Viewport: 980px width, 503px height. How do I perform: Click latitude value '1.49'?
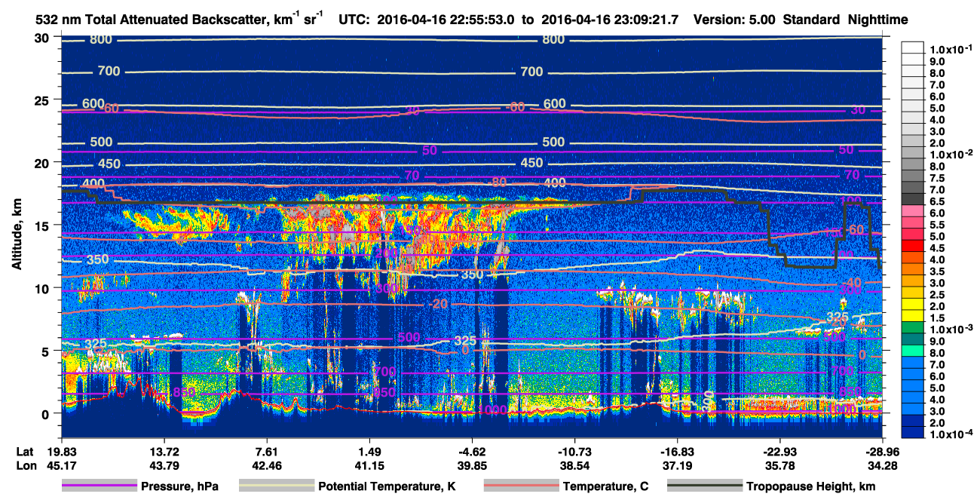(x=369, y=451)
